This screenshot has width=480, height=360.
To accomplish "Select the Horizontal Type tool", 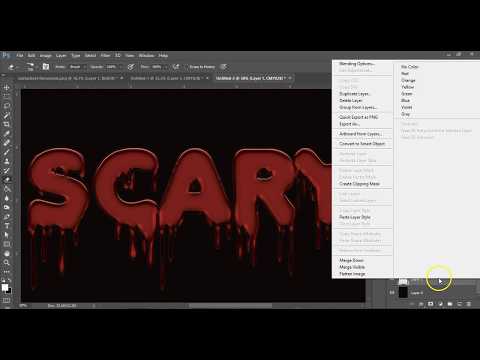I will point(6,226).
